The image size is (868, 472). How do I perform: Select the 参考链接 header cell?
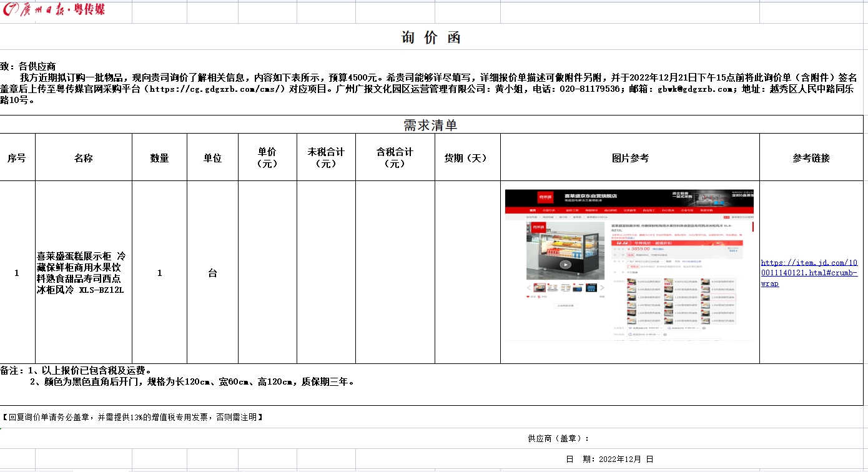(811, 158)
